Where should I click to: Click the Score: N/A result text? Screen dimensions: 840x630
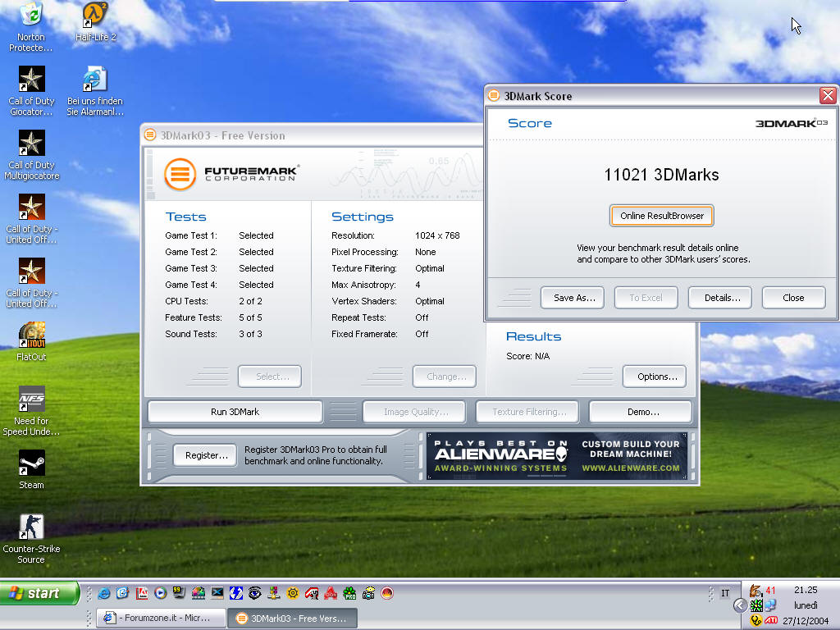click(x=527, y=356)
